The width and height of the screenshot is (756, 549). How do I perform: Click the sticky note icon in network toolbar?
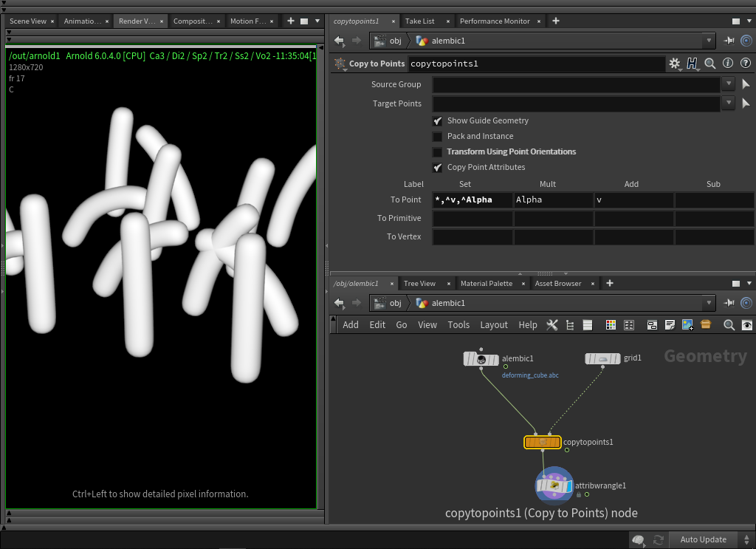point(670,325)
